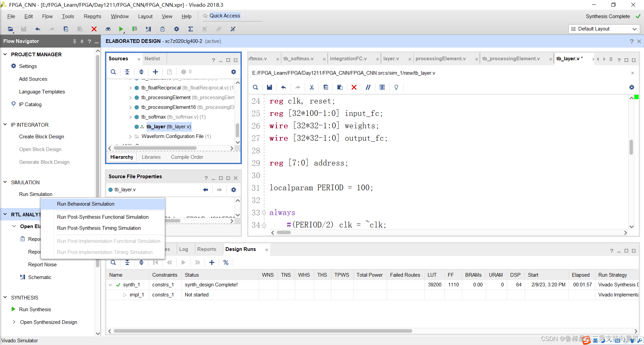Select the impl_1 run row
Viewport: 644px width, 345px height.
point(372,295)
